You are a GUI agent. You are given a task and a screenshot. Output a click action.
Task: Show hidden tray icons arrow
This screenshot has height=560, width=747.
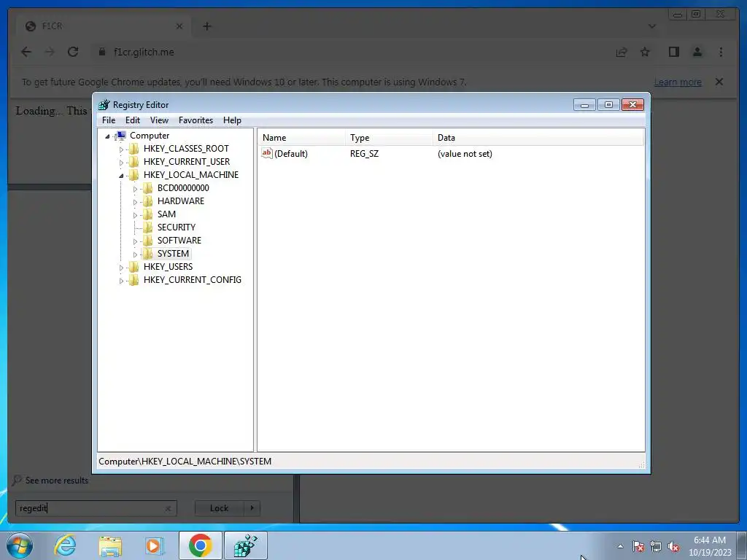620,546
